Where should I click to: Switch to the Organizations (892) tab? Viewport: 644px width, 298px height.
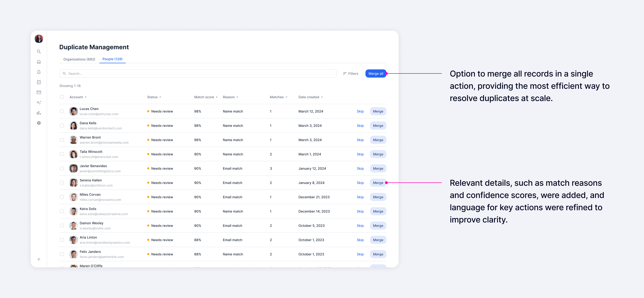79,59
